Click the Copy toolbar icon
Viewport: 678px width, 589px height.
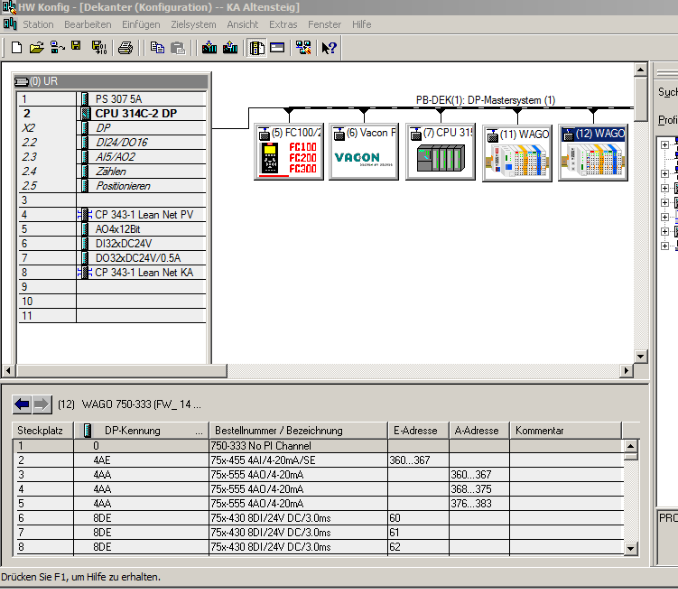click(x=157, y=47)
